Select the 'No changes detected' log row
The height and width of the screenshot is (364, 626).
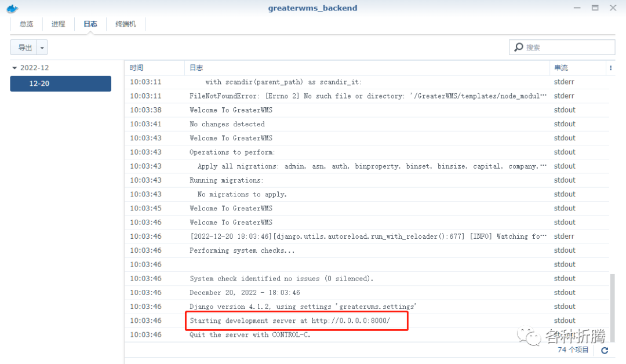367,124
